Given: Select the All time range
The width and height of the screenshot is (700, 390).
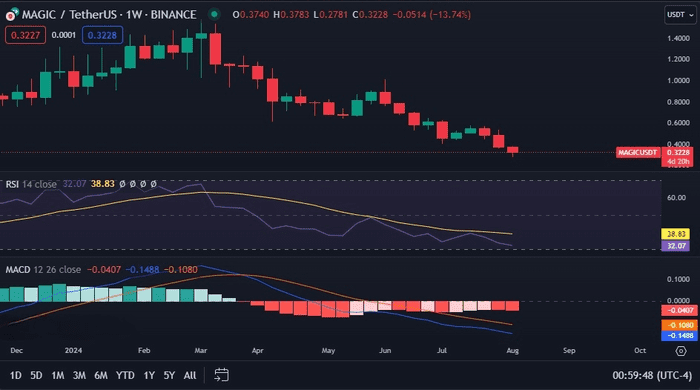Looking at the screenshot, I should (190, 375).
